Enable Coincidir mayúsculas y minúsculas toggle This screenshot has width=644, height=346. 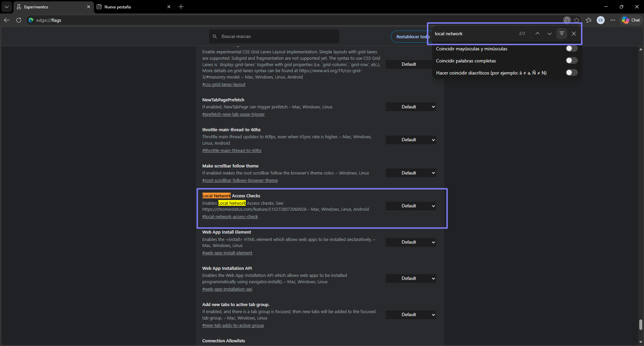(x=571, y=49)
